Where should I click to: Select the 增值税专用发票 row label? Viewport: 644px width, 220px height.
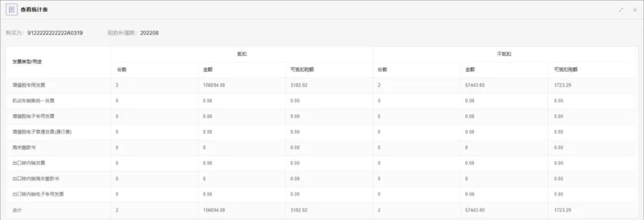point(29,85)
